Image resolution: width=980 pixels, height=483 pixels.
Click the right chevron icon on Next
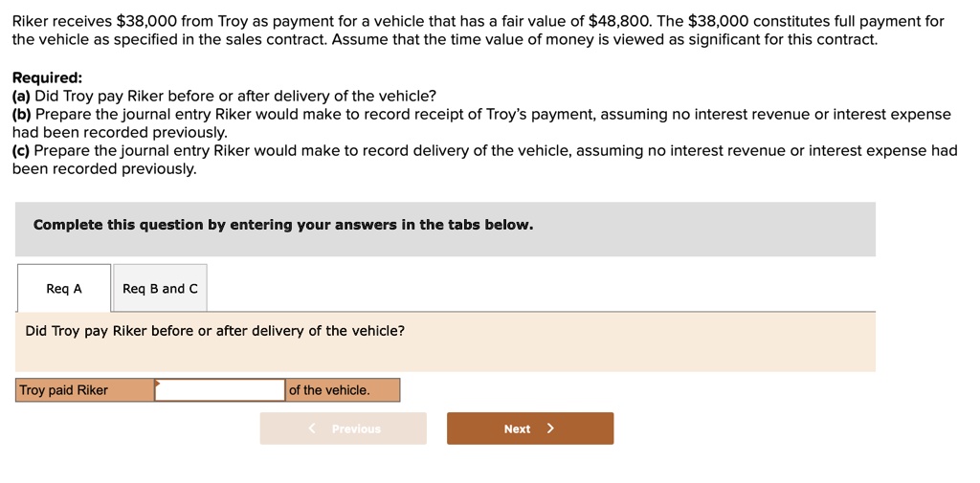[550, 428]
